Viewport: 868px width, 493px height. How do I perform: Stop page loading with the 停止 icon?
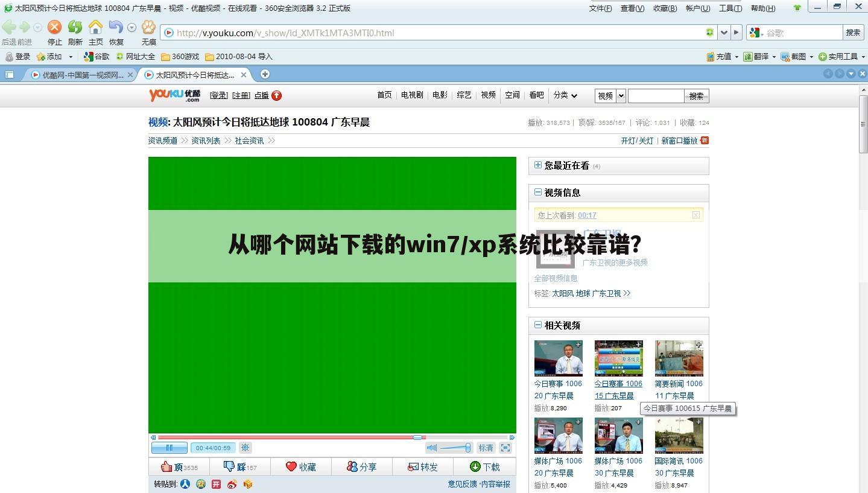point(55,27)
